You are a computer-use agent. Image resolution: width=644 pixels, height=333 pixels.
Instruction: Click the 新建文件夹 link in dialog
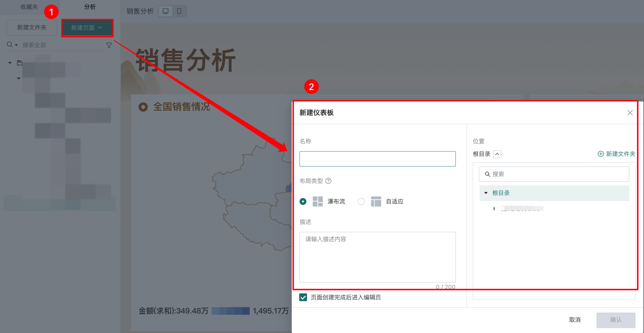pyautogui.click(x=617, y=154)
